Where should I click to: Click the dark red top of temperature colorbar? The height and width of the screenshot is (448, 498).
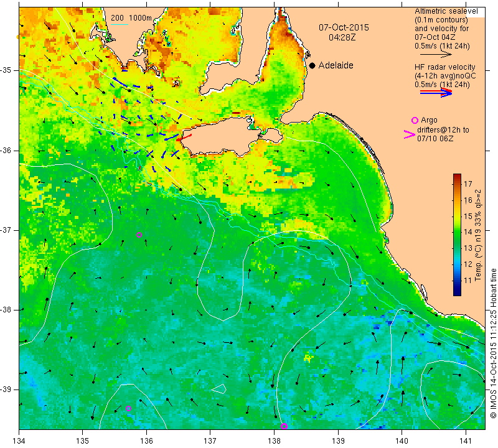coord(457,175)
